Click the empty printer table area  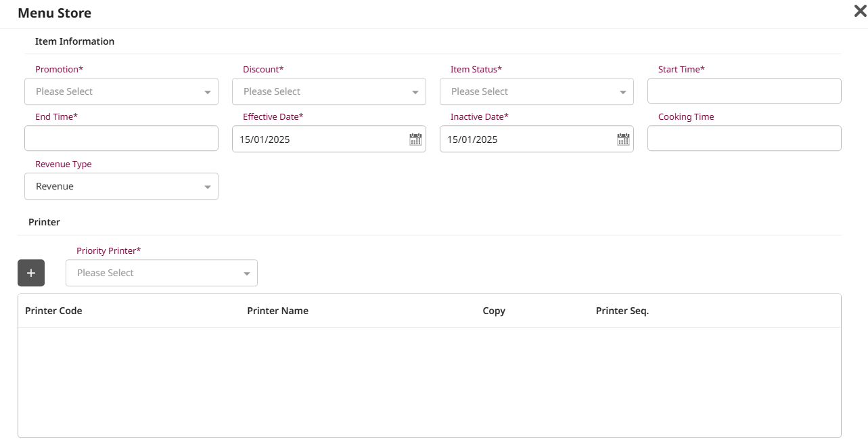pyautogui.click(x=429, y=382)
